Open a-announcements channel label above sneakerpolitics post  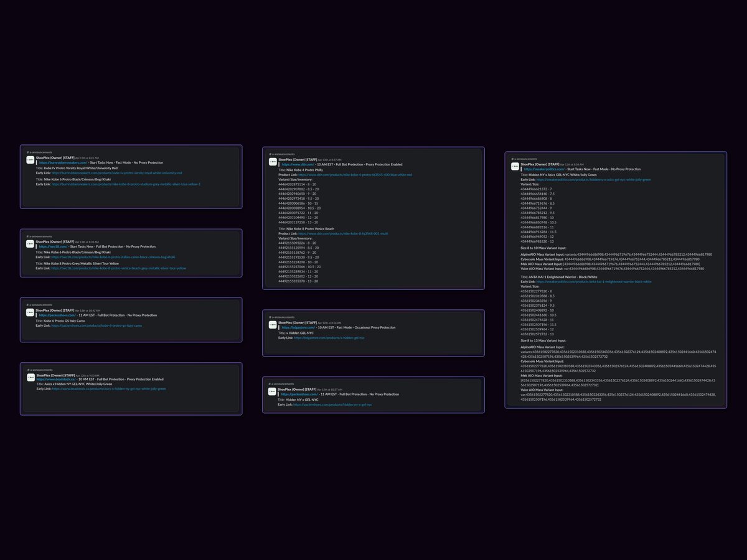pyautogui.click(x=524, y=159)
